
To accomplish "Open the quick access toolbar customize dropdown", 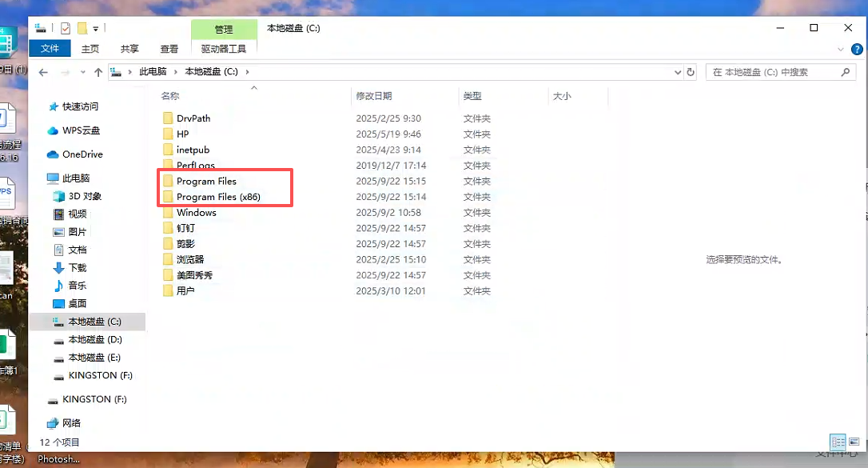I will point(95,29).
